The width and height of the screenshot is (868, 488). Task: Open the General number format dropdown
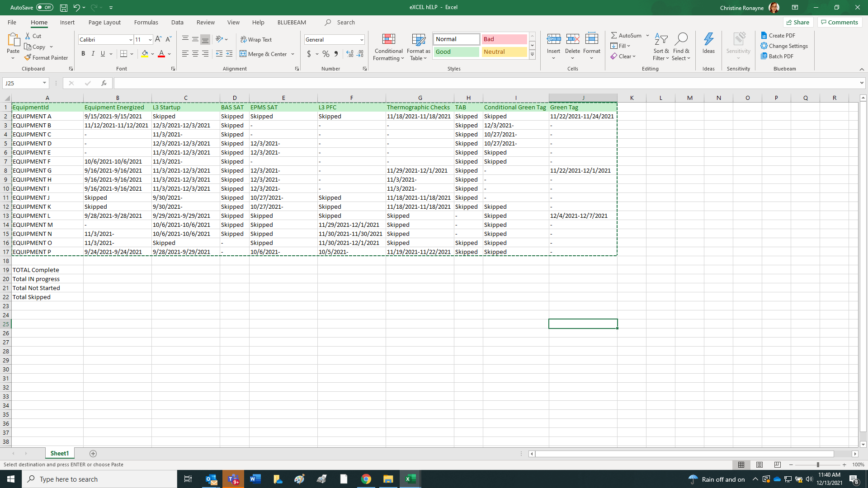coord(361,40)
